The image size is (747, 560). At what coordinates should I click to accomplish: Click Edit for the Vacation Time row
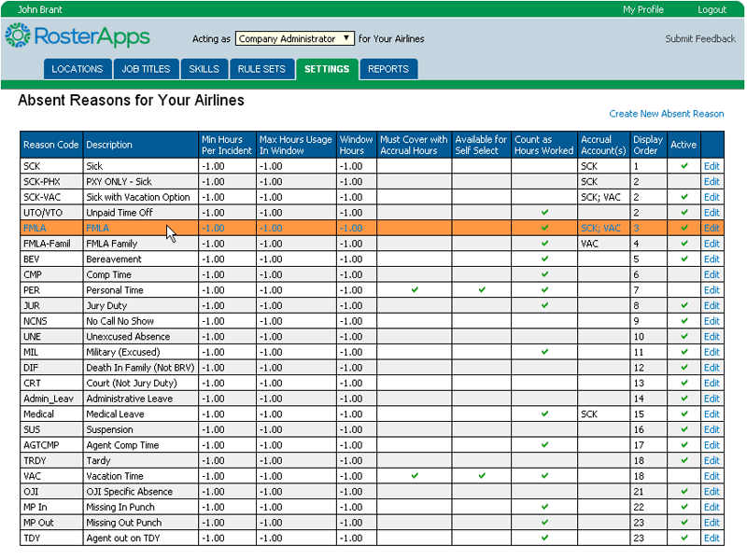tap(712, 476)
